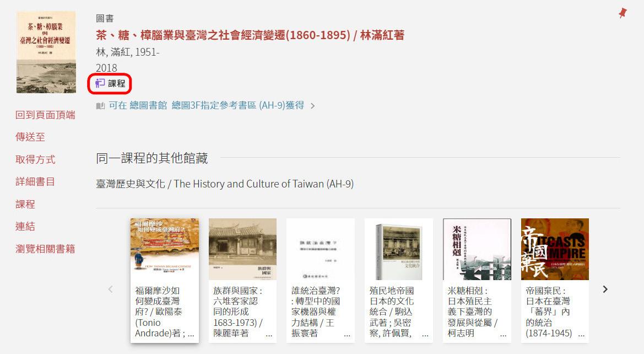Open the 帝國棄民 book card
The width and height of the screenshot is (644, 354).
point(555,281)
